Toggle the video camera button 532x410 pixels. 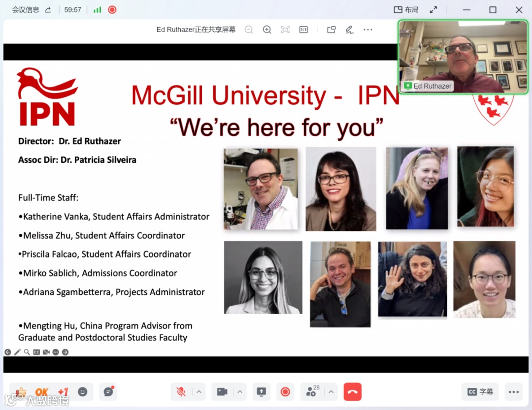click(222, 392)
